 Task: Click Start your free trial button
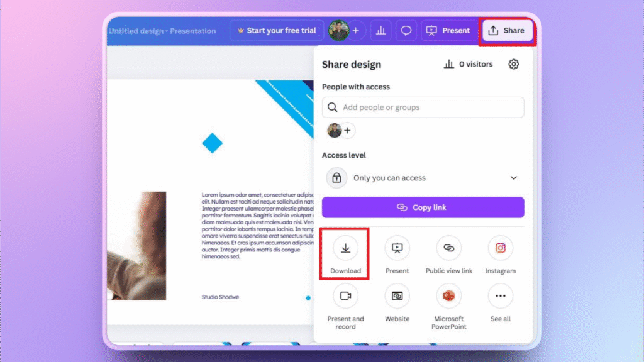277,30
